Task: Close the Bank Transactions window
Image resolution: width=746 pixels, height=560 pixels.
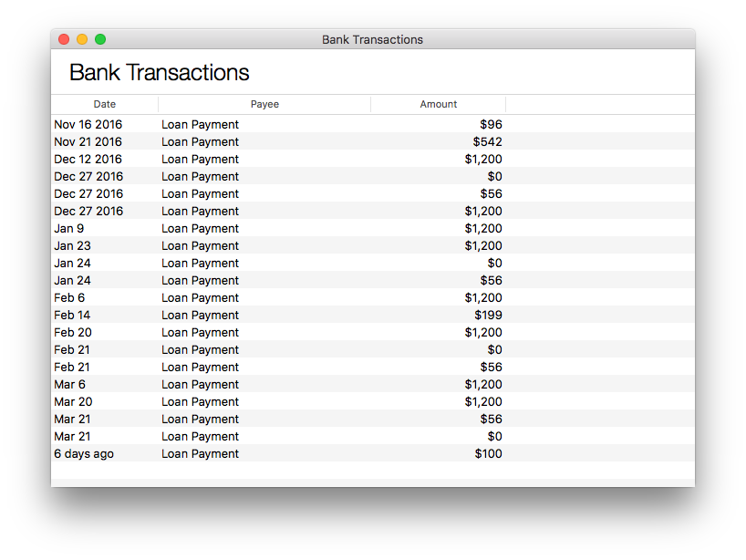Action: pos(64,39)
